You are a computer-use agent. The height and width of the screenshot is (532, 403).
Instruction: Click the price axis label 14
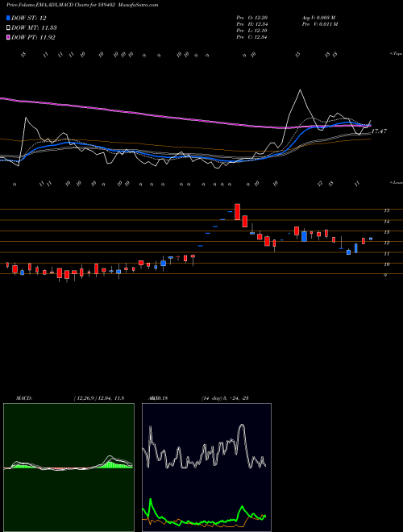click(x=386, y=221)
